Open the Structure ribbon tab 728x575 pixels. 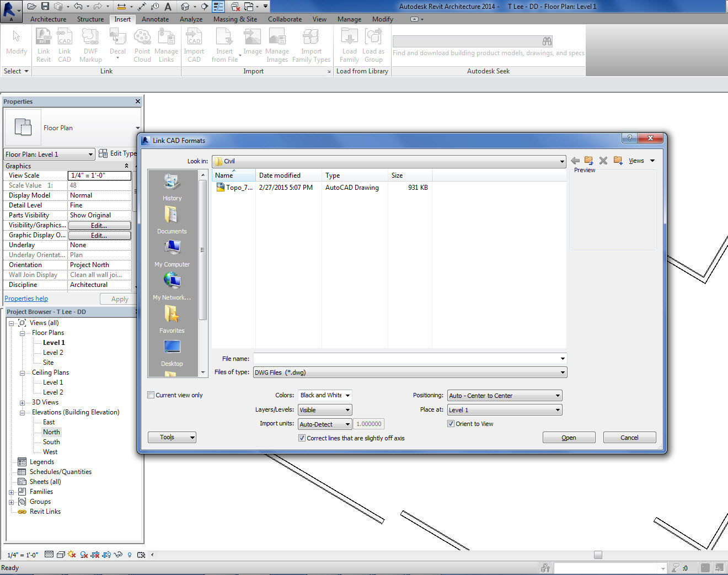(x=90, y=19)
